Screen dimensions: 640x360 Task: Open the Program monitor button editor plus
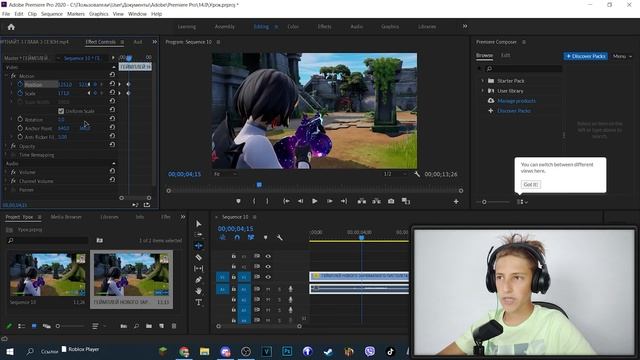click(456, 201)
